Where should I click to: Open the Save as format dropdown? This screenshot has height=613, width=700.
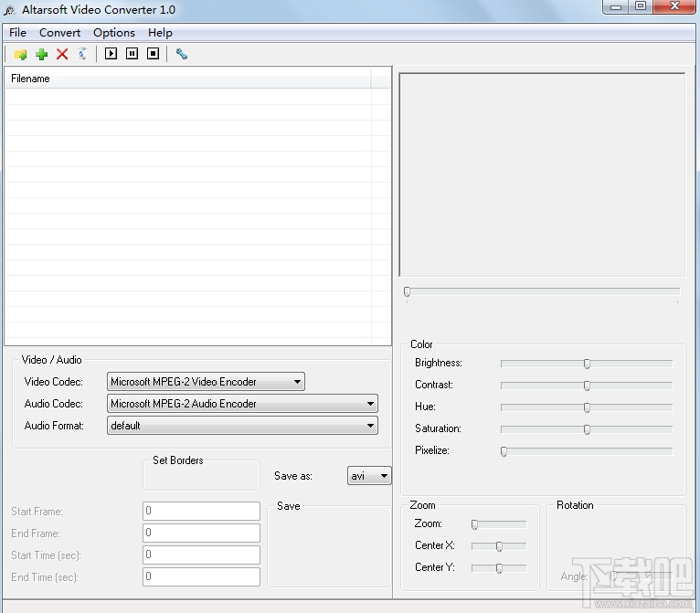pyautogui.click(x=369, y=476)
